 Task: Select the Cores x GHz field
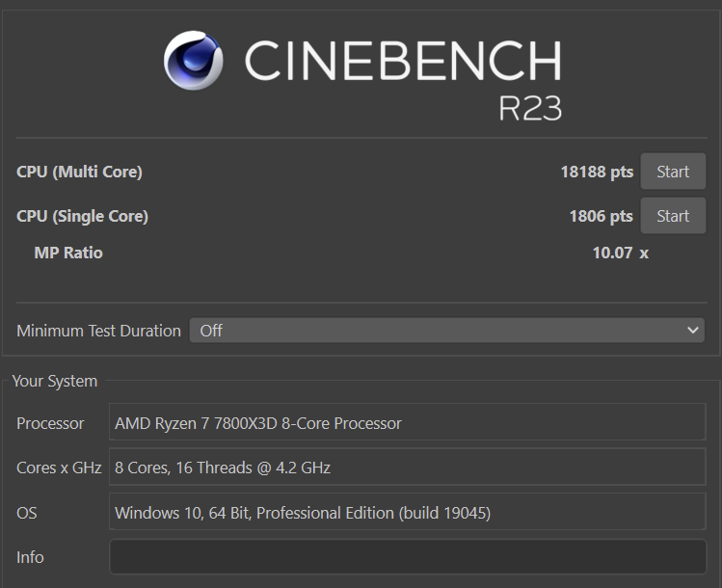coord(408,467)
